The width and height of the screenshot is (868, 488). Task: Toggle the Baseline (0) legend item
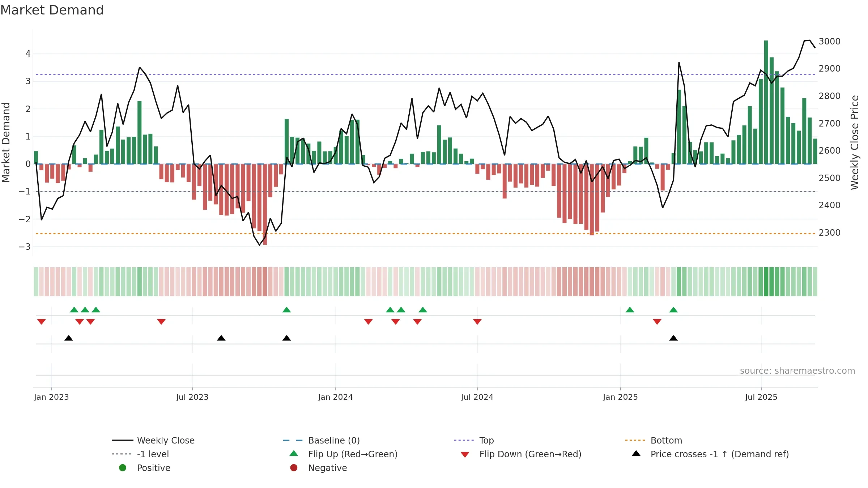(321, 440)
